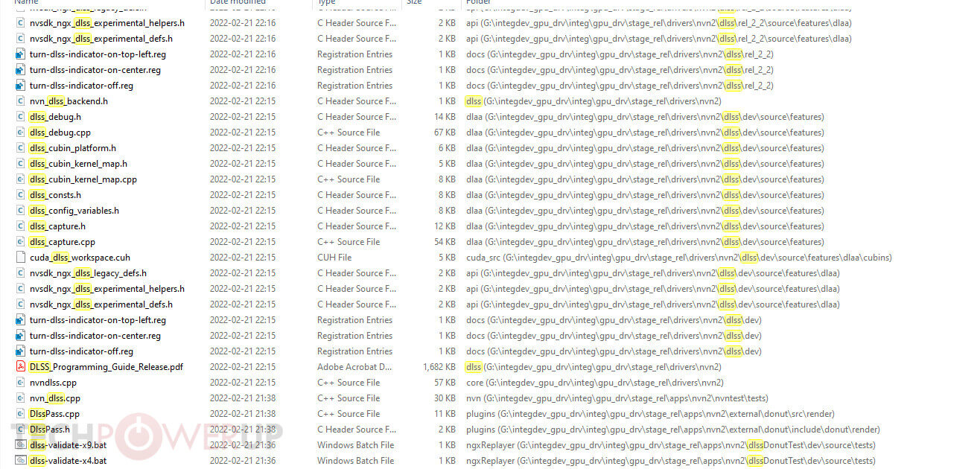Click the file icon of dlss_capture.cpp

21,242
